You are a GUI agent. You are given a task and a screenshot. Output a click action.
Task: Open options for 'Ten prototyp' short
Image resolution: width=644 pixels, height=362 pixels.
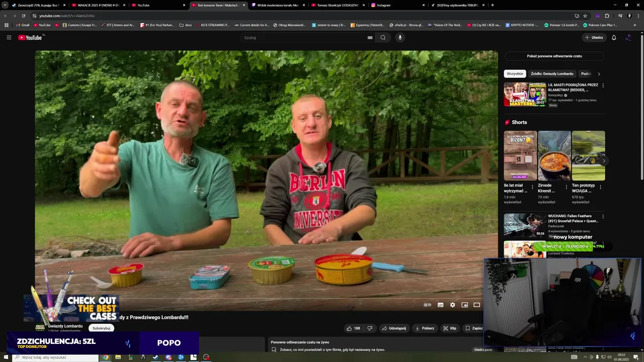pyautogui.click(x=600, y=187)
